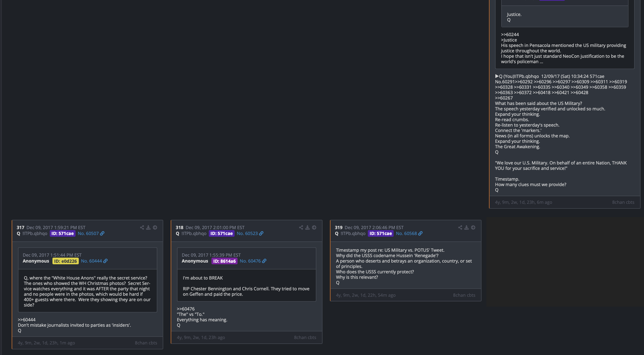Click '4y, 9m, 2w, 1d, 23h, 6m ago' text
Screen dimensions: 644x355
pos(524,202)
